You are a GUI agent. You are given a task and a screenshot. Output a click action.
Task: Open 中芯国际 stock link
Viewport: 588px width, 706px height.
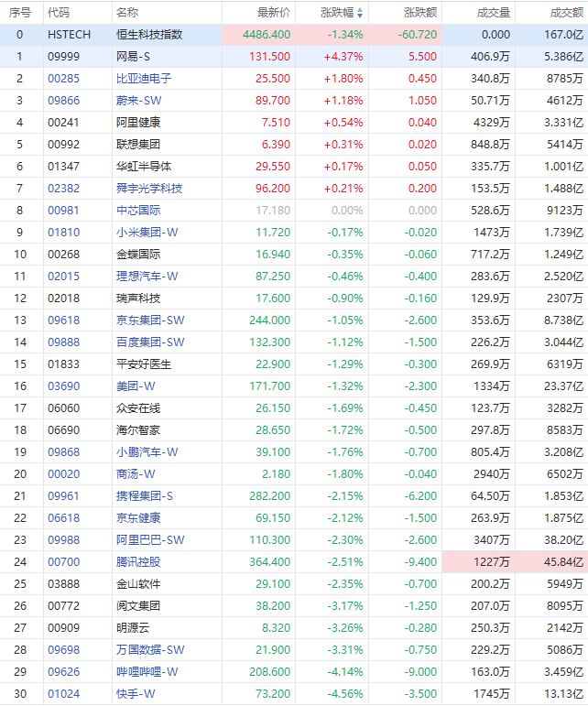138,211
